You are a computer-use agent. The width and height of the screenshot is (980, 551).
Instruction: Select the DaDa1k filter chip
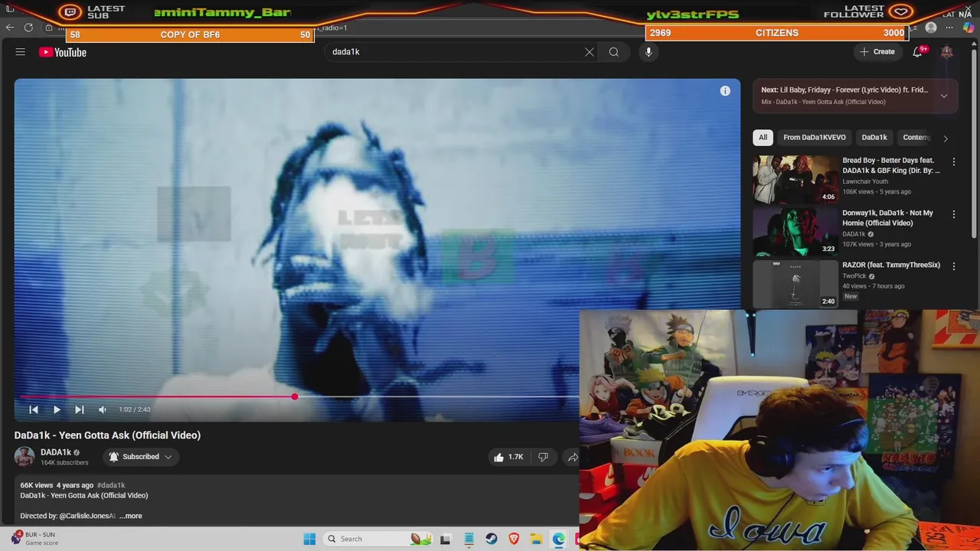pyautogui.click(x=874, y=138)
